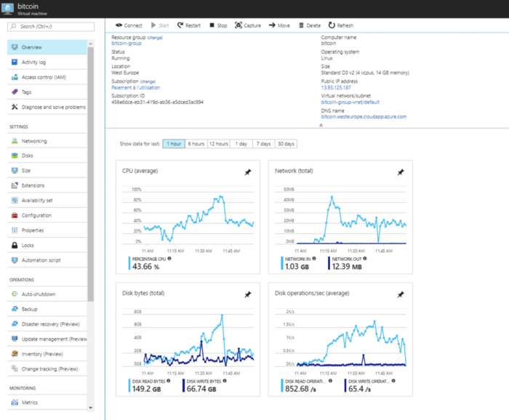Click the Percentage CPU info icon

coord(169,259)
